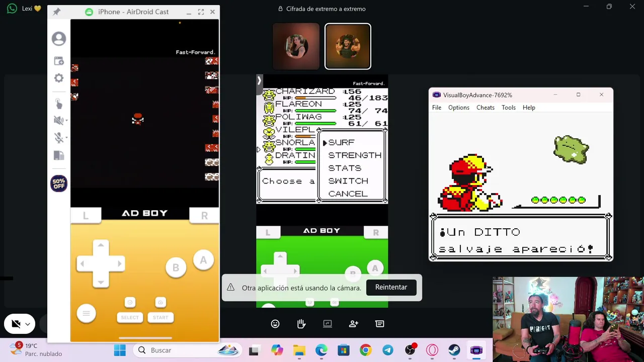The image size is (644, 362).
Task: Open the AirDroid Cast account profile icon
Action: [x=59, y=39]
